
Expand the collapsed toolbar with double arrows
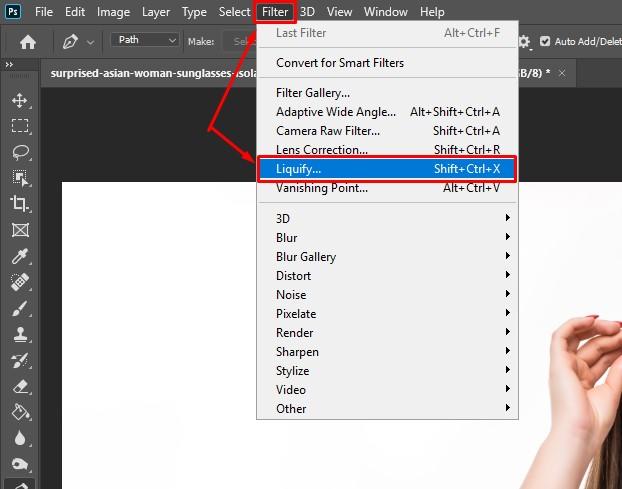click(x=10, y=65)
